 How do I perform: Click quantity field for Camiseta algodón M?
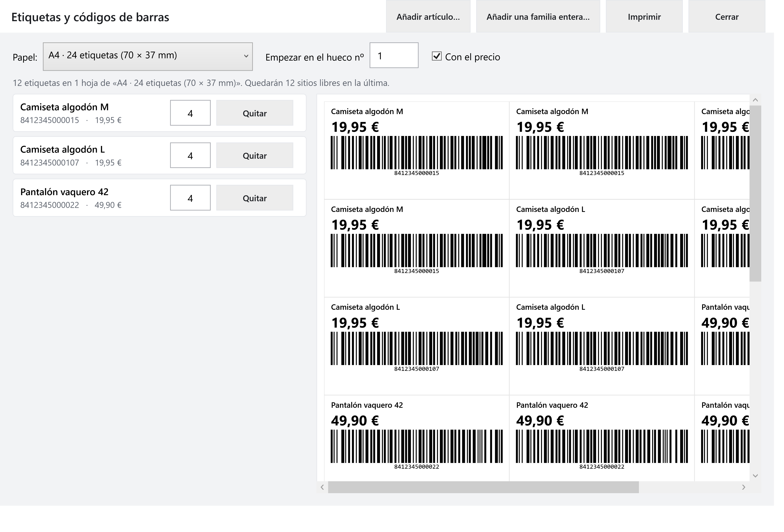click(x=190, y=113)
